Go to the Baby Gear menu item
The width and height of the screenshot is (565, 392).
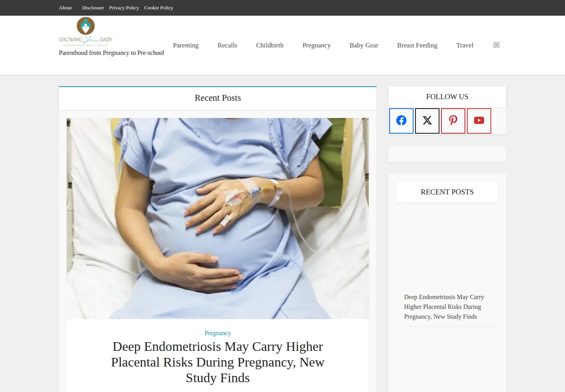pos(364,45)
